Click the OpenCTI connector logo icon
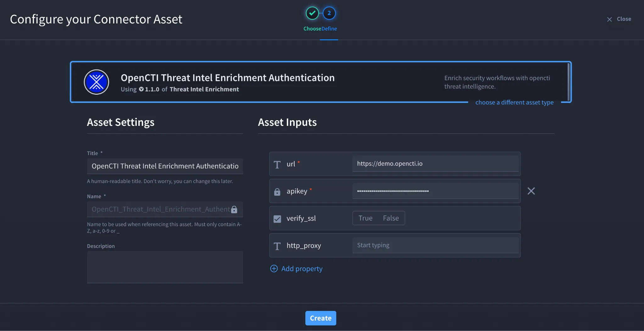Image resolution: width=644 pixels, height=331 pixels. tap(97, 82)
